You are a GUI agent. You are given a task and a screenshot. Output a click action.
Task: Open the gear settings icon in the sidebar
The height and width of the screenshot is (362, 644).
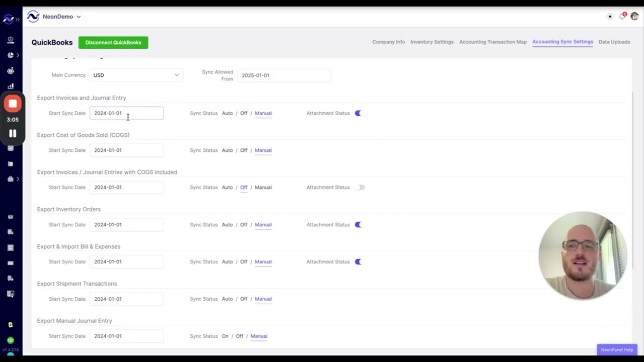11,40
